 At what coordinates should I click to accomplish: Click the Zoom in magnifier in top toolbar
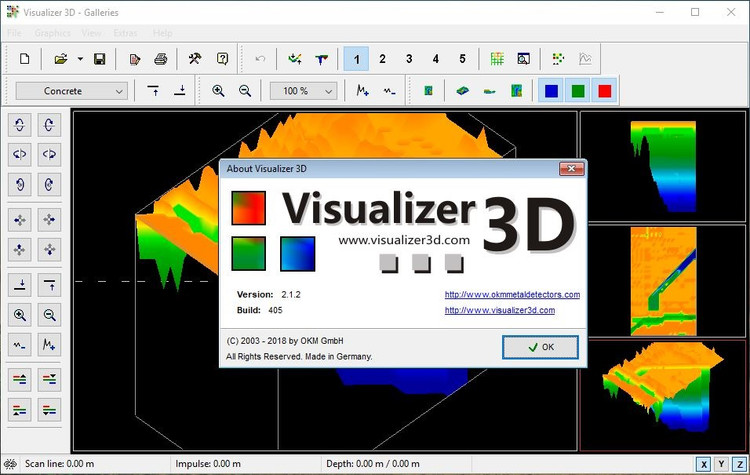(218, 91)
